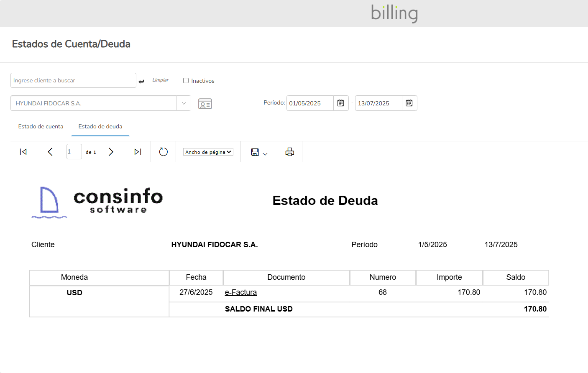Image resolution: width=588 pixels, height=373 pixels.
Task: Expand the HYUNDAI FIDOCAR S.A. client dropdown
Action: click(184, 103)
